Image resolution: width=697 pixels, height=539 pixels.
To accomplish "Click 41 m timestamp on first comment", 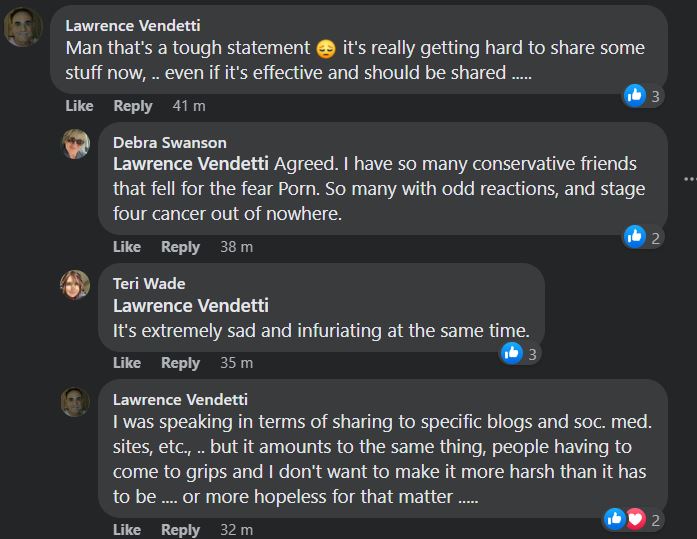I will click(189, 106).
